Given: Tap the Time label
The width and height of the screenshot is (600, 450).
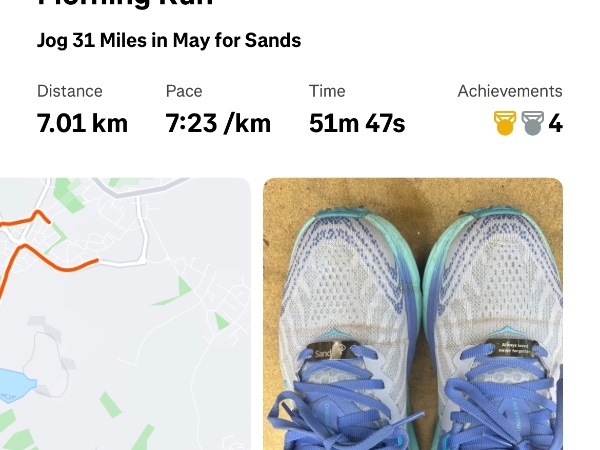Looking at the screenshot, I should pyautogui.click(x=327, y=91).
